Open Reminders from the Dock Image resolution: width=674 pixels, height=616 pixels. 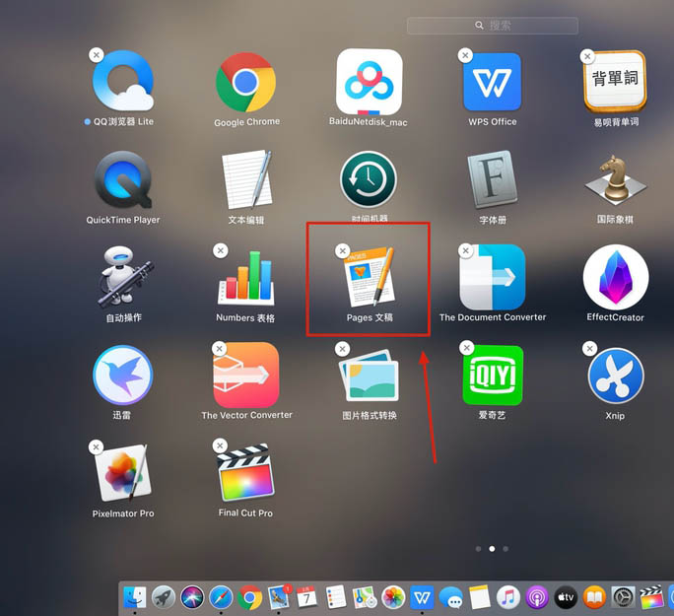tap(336, 597)
